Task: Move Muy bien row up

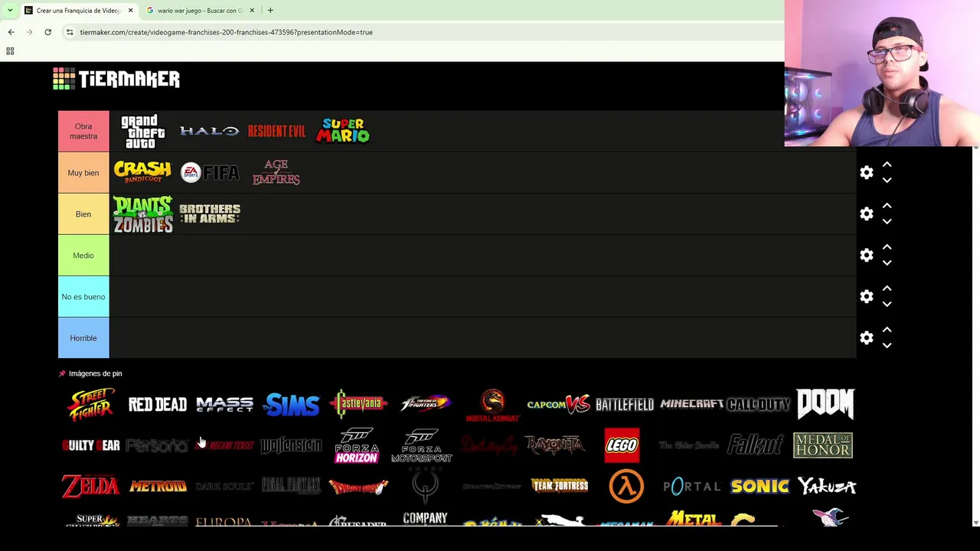Action: click(x=887, y=165)
